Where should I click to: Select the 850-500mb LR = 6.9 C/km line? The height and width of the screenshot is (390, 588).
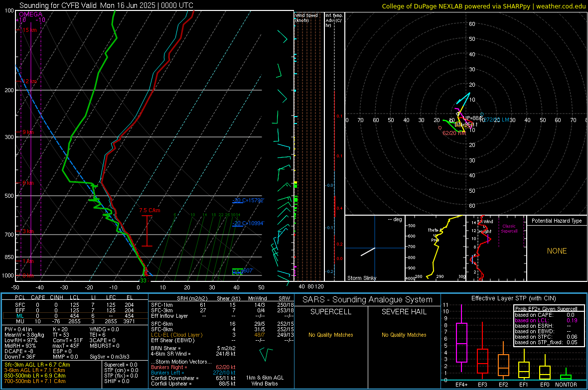[x=35, y=376]
